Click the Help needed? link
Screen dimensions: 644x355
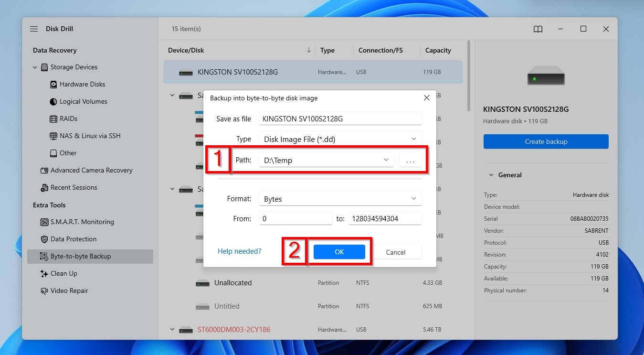239,251
